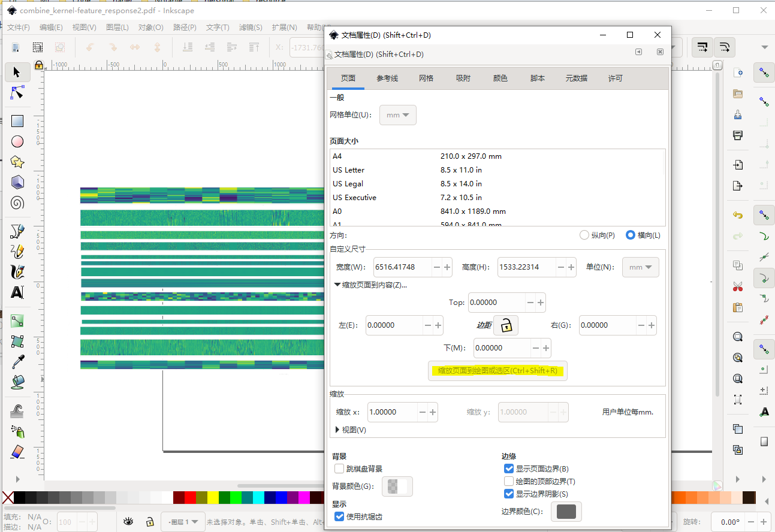This screenshot has width=775, height=532.
Task: Click the margin lock button next to 边距
Action: (505, 325)
